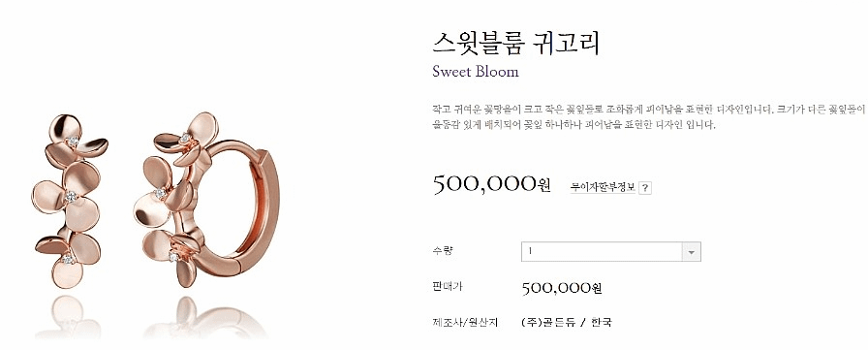Click the Sweet Bloom subtitle text
This screenshot has height=350, width=868.
pyautogui.click(x=476, y=72)
